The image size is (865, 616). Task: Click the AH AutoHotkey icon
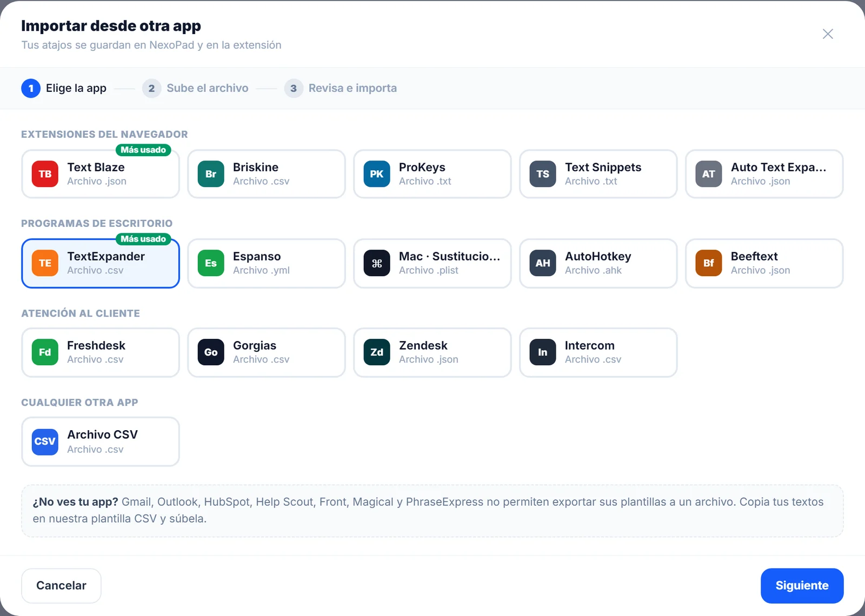[543, 263]
